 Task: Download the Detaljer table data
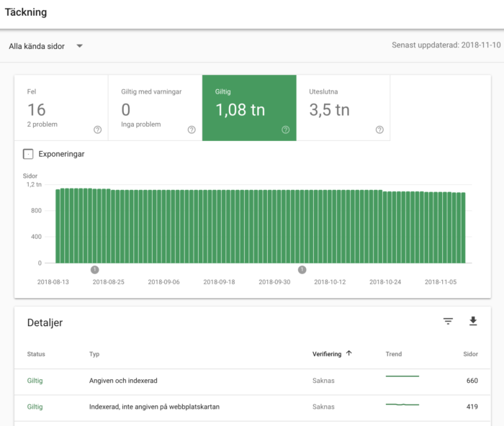(473, 321)
